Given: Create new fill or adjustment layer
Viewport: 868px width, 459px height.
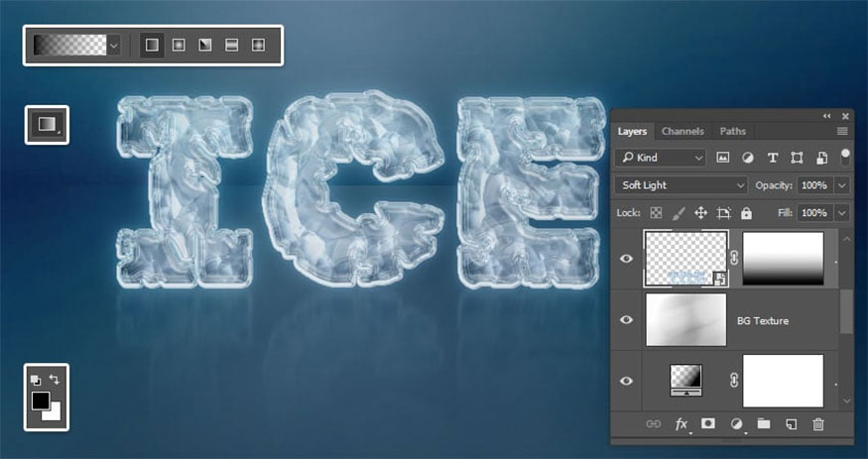Looking at the screenshot, I should coord(736,424).
